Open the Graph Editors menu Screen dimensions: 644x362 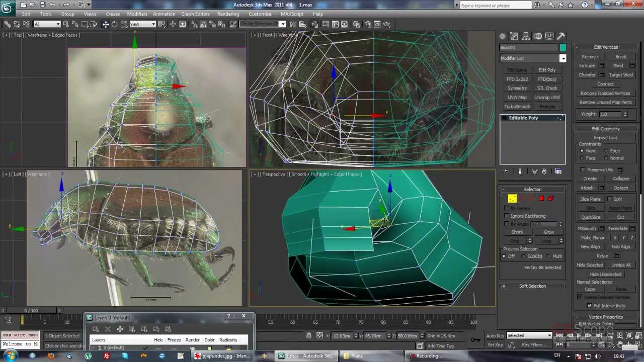195,14
